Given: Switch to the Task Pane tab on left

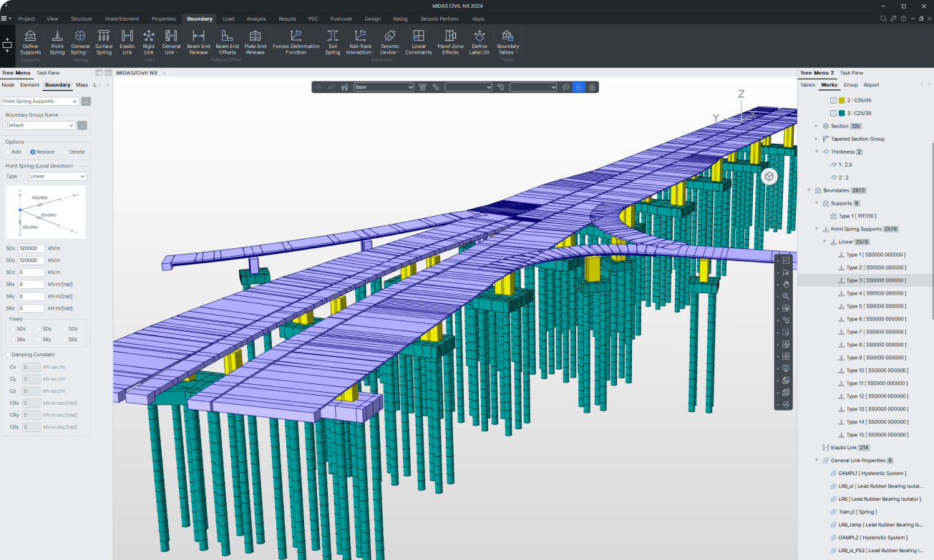Looking at the screenshot, I should pyautogui.click(x=49, y=73).
